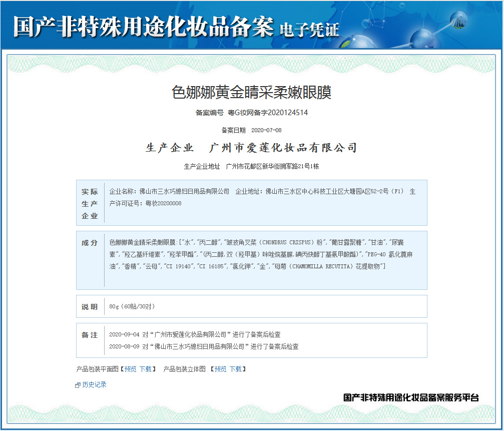Click the banner title 国产非特殊用途化妆品备案
The height and width of the screenshot is (431, 504).
coord(144,27)
